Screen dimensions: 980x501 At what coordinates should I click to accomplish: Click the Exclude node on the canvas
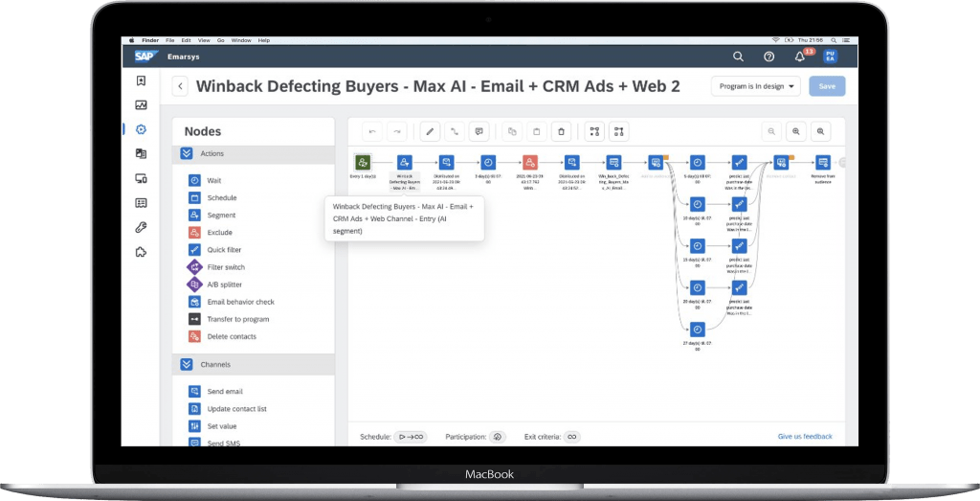[530, 163]
